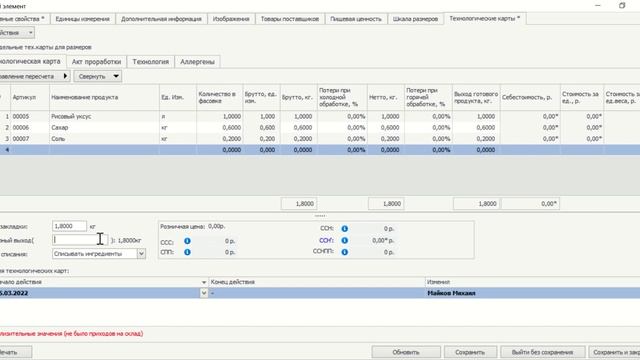
Task: Switch to the Акт проработки tab
Action: click(x=96, y=62)
